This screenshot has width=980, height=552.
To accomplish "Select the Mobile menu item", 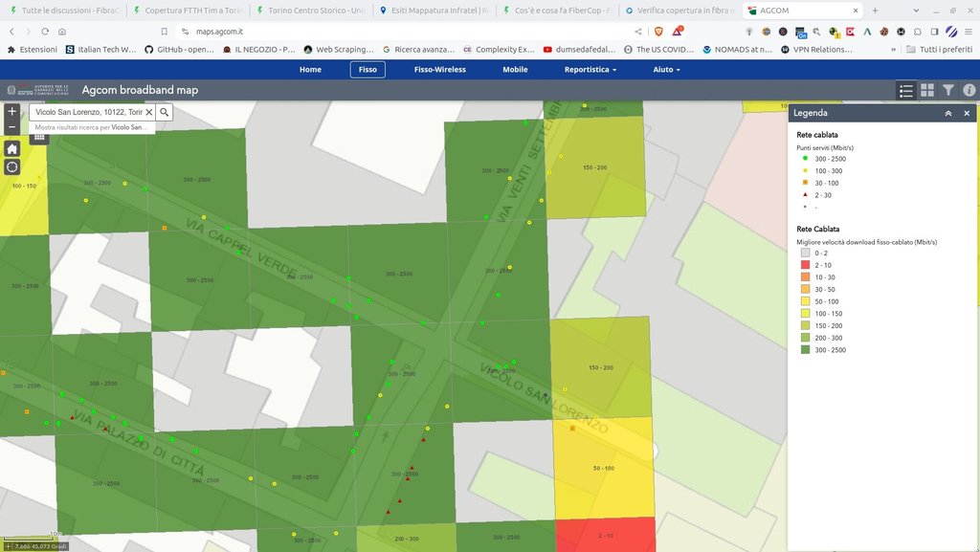I will coord(515,70).
